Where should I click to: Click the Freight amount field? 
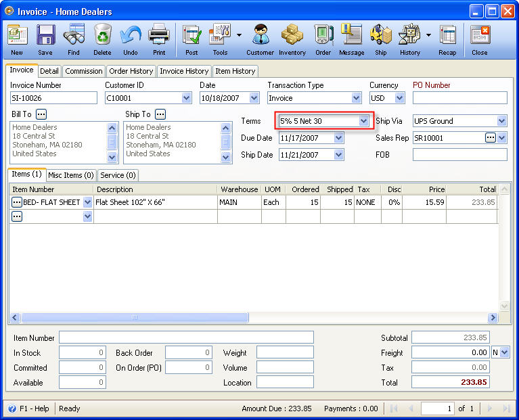tap(451, 352)
